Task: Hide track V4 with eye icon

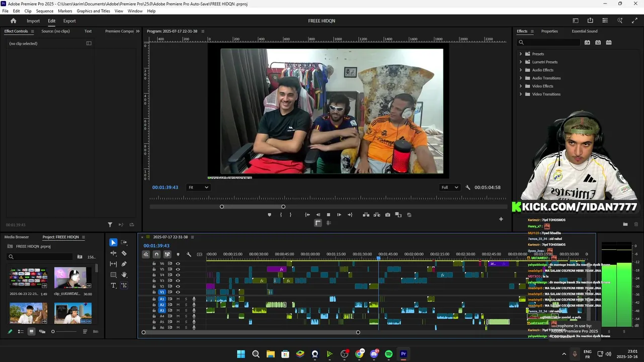Action: coord(178,275)
